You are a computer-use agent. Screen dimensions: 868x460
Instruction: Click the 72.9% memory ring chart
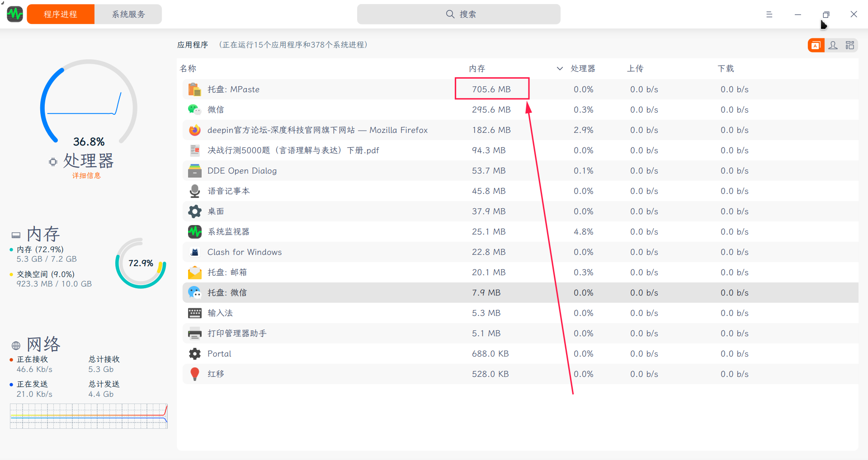pyautogui.click(x=141, y=263)
